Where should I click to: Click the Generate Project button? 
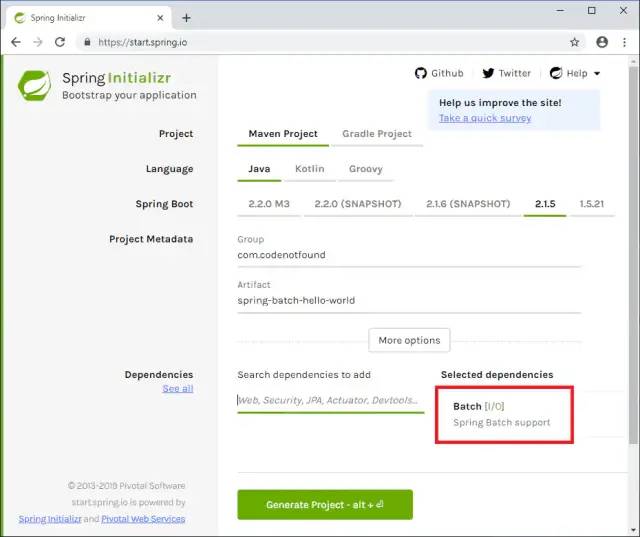point(325,505)
